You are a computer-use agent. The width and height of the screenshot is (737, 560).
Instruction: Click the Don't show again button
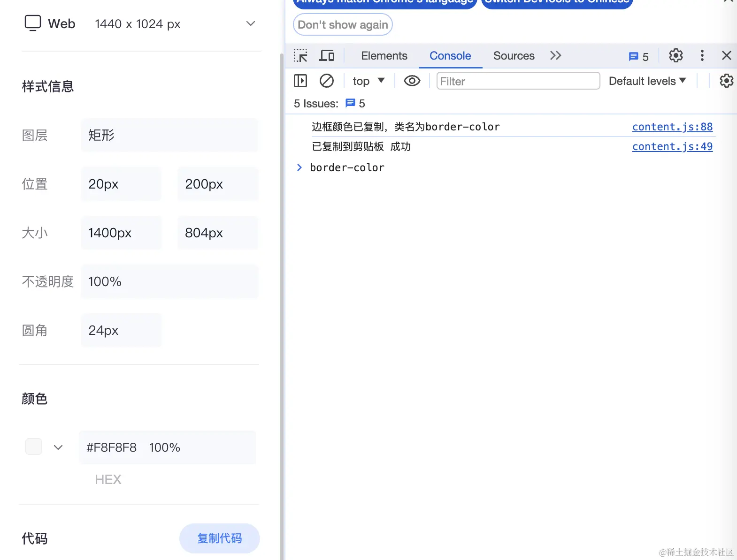[x=343, y=25]
